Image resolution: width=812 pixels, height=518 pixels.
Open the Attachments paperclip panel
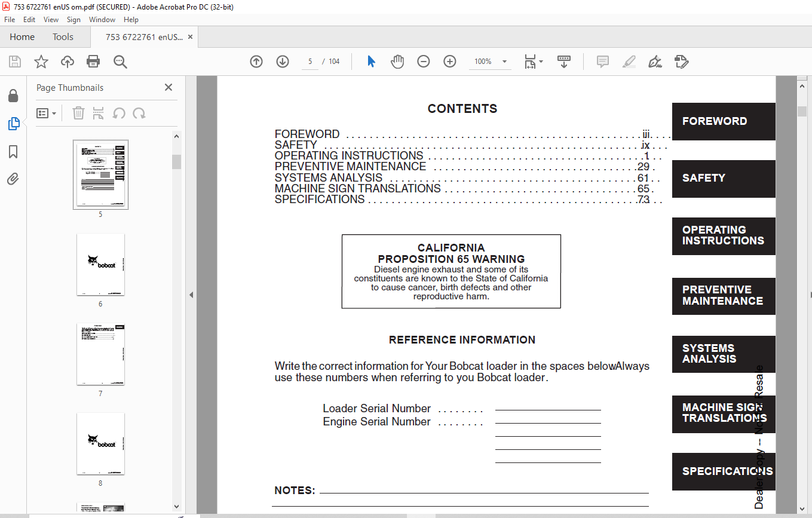point(13,179)
